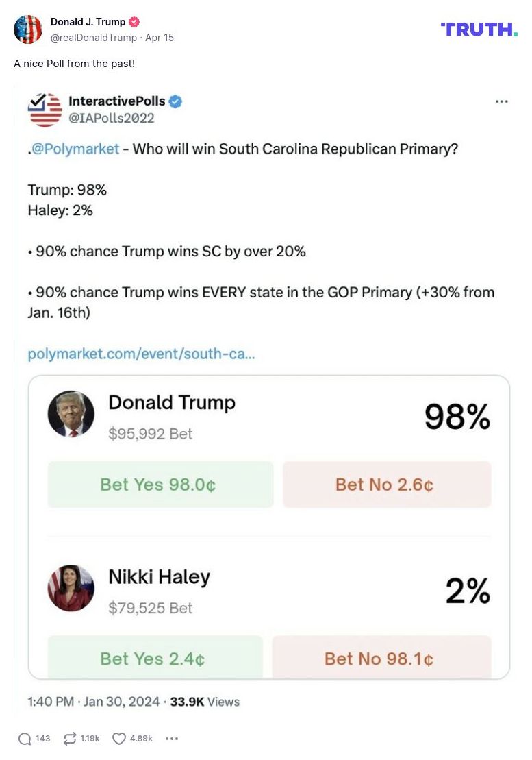Image resolution: width=532 pixels, height=760 pixels.
Task: Click the 33.9K Views counter
Action: pos(202,702)
